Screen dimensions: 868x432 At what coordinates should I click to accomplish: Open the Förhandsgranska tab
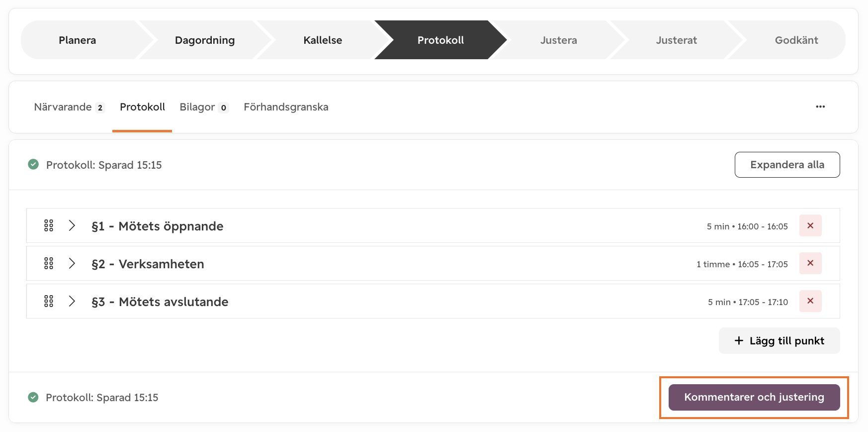point(286,107)
